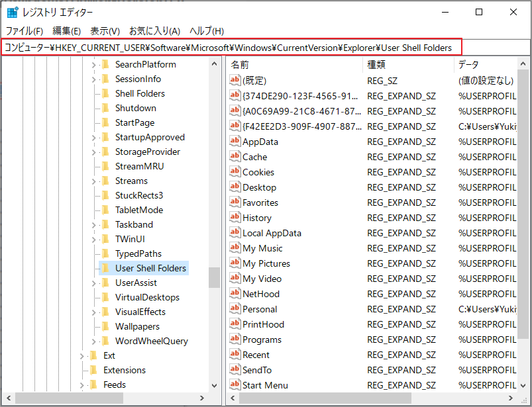Click the folder icon beside Shell Folders
The height and width of the screenshot is (407, 532).
click(105, 93)
